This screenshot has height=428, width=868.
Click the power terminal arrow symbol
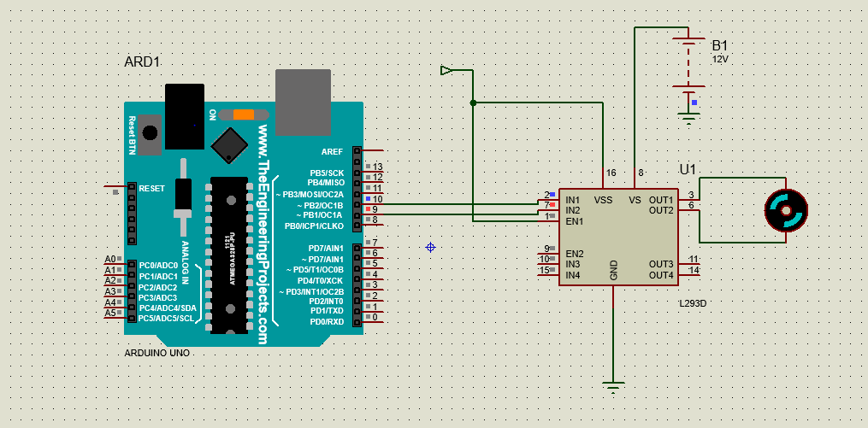(446, 70)
